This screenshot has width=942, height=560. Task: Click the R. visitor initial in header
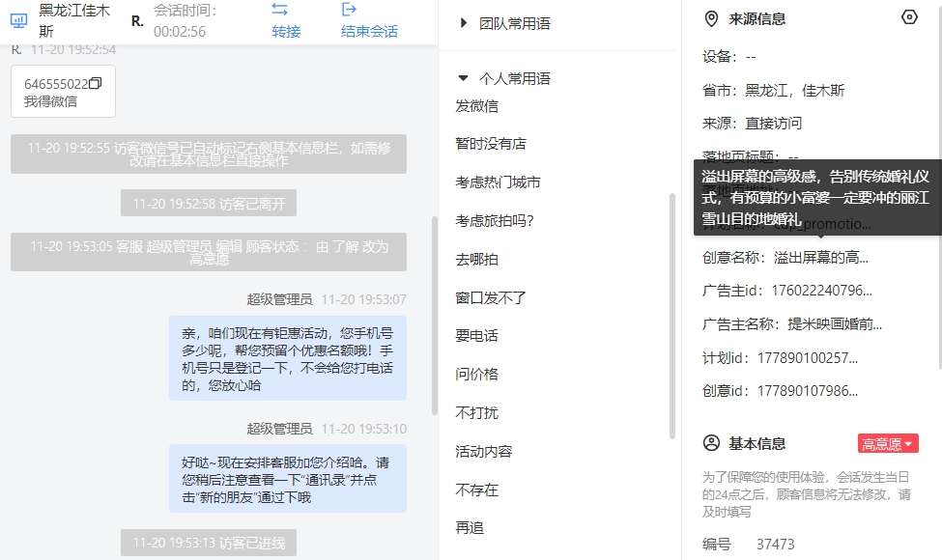(x=137, y=21)
